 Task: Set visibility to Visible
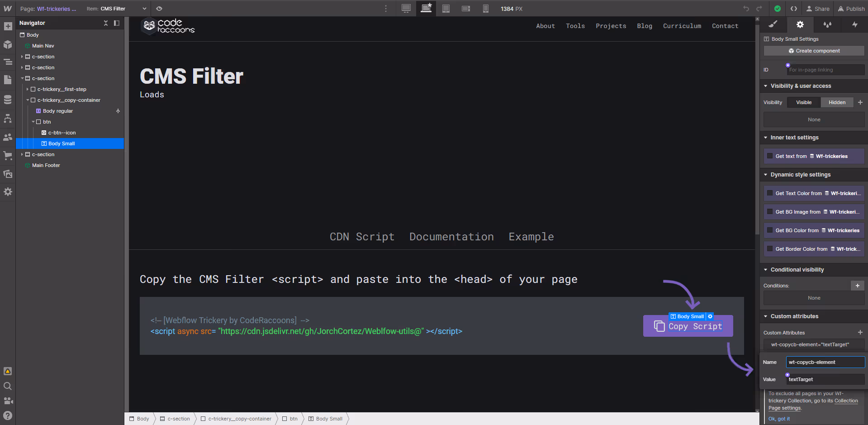point(804,102)
